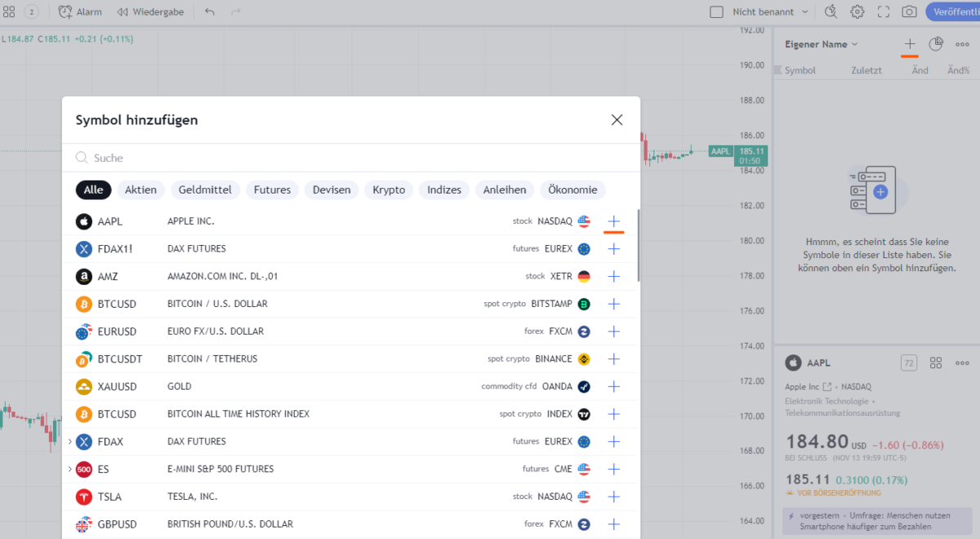This screenshot has width=980, height=539.
Task: Click the GOLD description text
Action: click(x=179, y=386)
